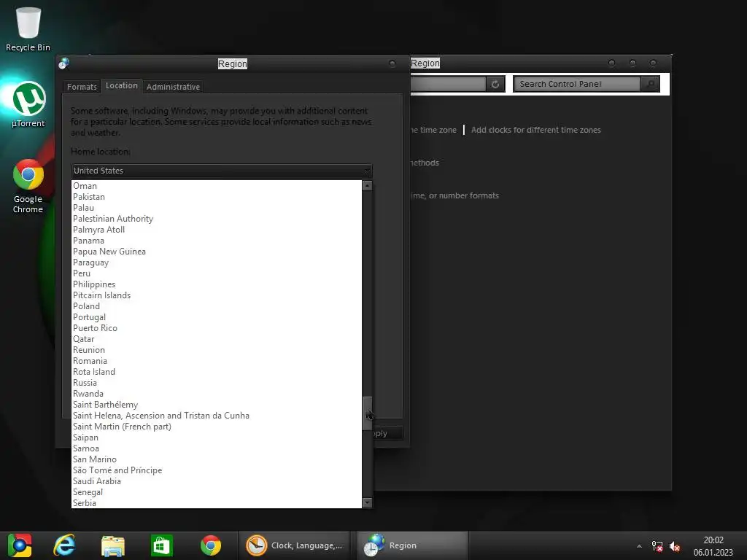Choose Paraguay in the location list
Viewport: 747px width, 560px height.
coord(217,262)
